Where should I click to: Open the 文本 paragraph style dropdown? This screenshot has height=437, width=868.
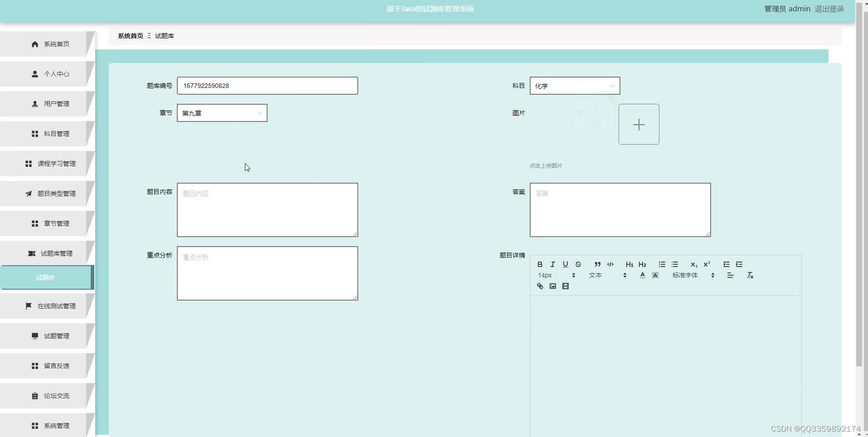(x=608, y=275)
